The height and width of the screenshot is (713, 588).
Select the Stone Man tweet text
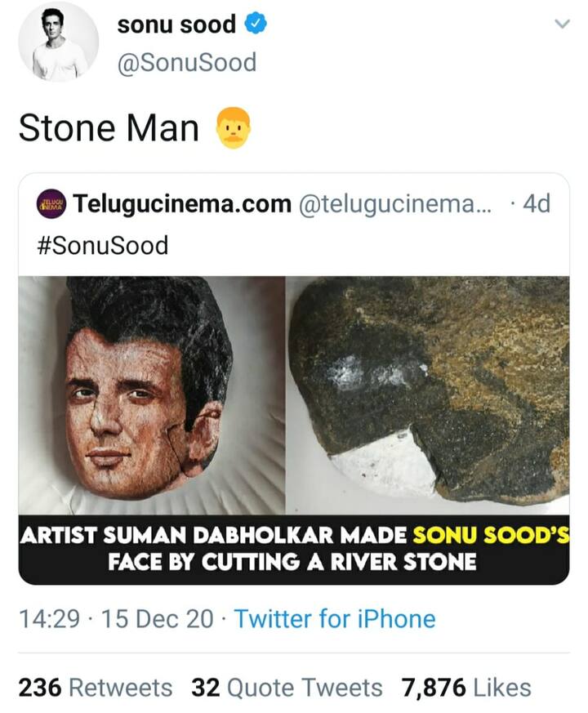[x=110, y=128]
